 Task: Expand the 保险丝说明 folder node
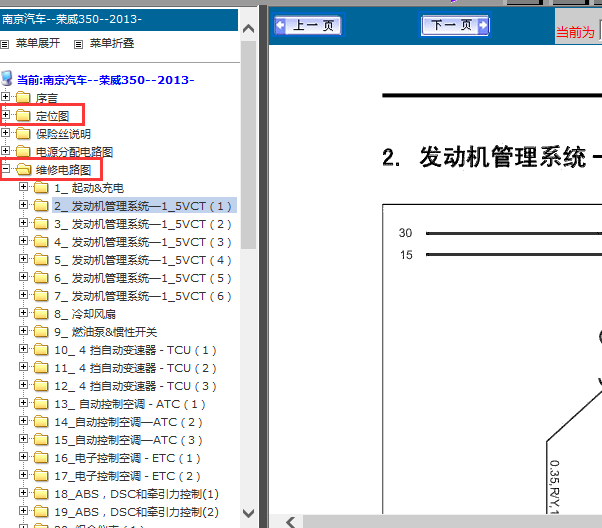[x=5, y=132]
